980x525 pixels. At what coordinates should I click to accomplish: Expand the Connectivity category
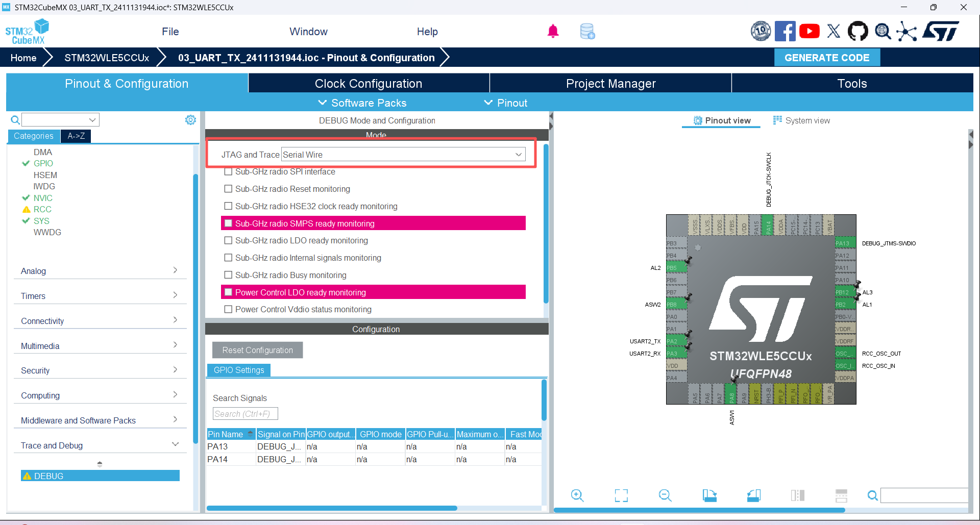point(100,321)
